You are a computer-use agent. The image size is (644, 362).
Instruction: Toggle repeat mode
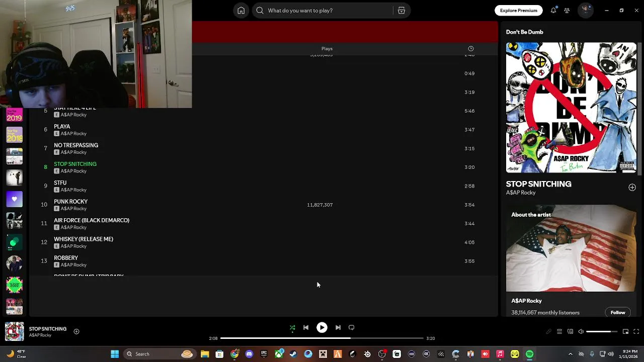click(352, 328)
